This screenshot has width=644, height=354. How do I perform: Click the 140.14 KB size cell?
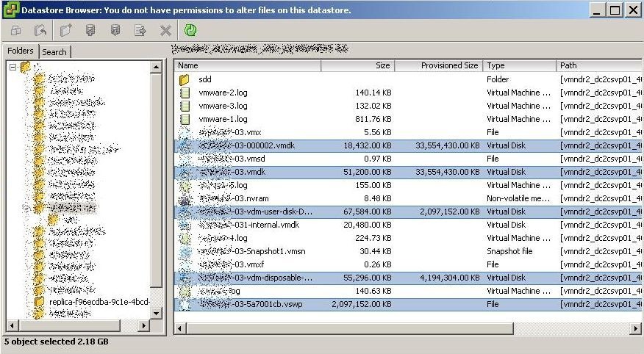pos(373,93)
